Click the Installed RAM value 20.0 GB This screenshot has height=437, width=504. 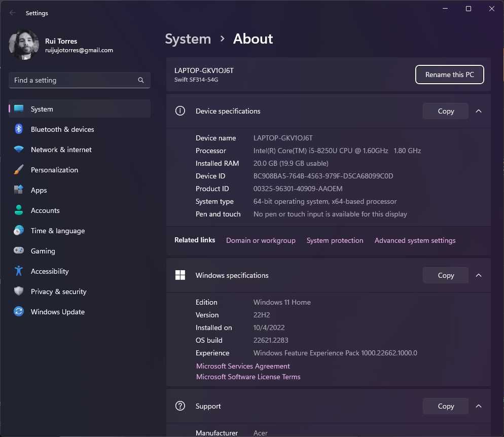[291, 163]
